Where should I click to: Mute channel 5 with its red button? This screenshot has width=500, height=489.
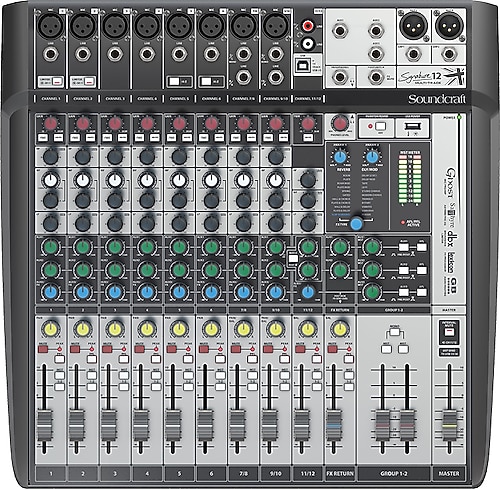(172, 349)
